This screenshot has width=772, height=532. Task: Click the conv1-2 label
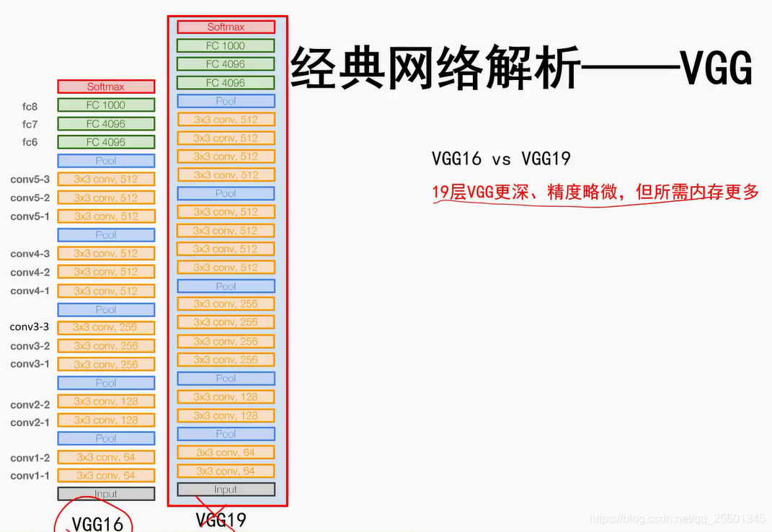coord(30,458)
